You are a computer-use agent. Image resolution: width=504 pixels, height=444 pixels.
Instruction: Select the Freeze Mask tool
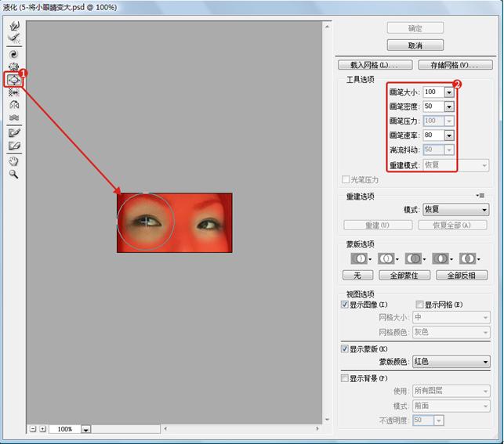(x=13, y=132)
